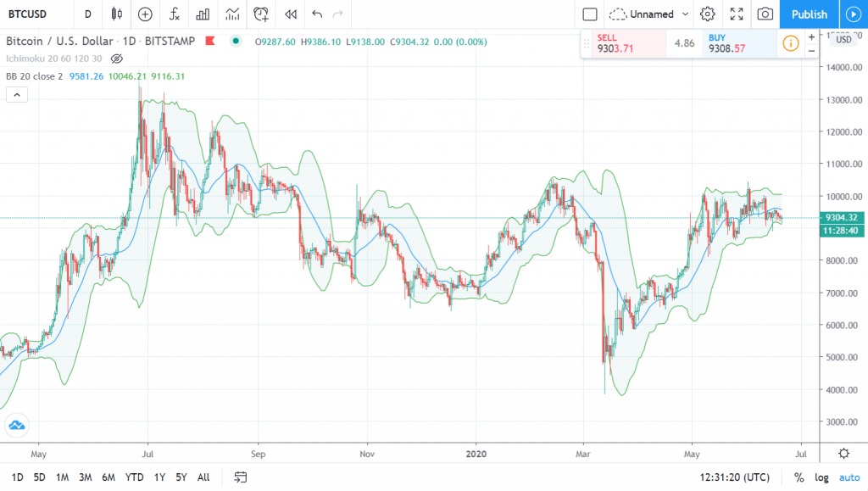Click the Ichimoku 20 60 120 30 legend
The image size is (868, 491).
point(53,59)
